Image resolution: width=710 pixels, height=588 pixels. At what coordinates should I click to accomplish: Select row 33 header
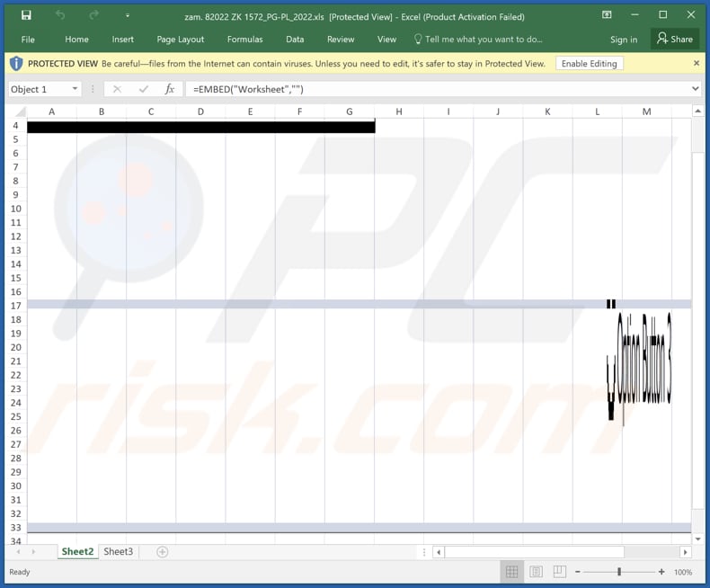pyautogui.click(x=16, y=527)
